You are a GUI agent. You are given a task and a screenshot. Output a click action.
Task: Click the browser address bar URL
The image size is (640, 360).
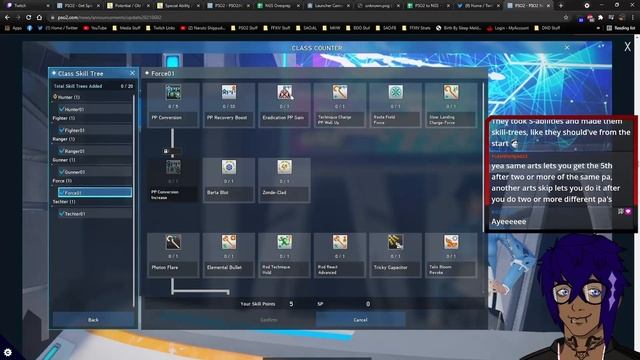click(x=110, y=18)
